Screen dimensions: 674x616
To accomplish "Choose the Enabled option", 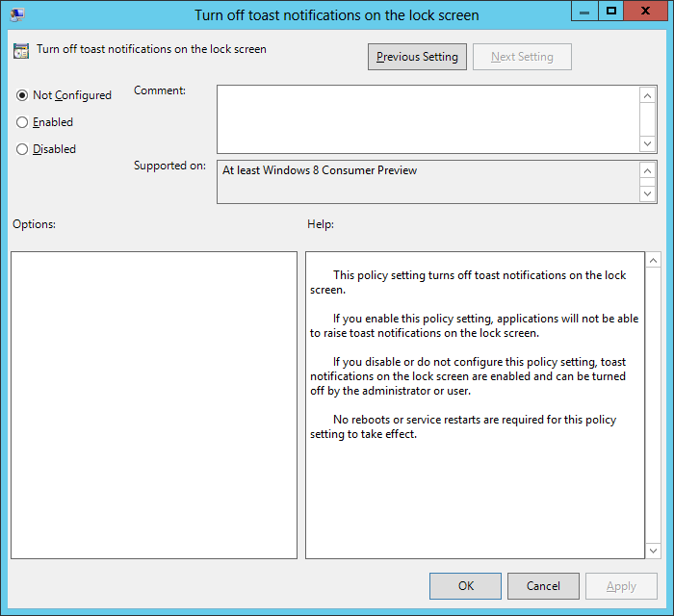I will click(22, 122).
